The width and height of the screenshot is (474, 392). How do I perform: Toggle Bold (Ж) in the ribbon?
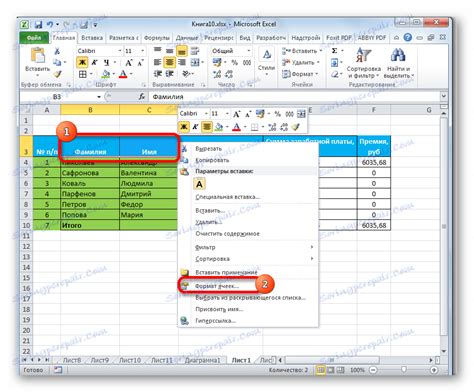(82, 62)
